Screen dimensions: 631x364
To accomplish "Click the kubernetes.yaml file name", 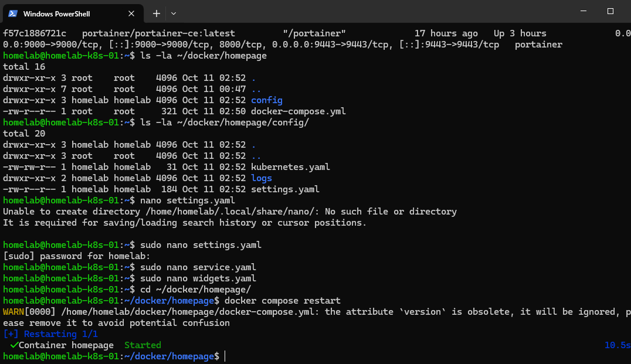I will point(290,167).
